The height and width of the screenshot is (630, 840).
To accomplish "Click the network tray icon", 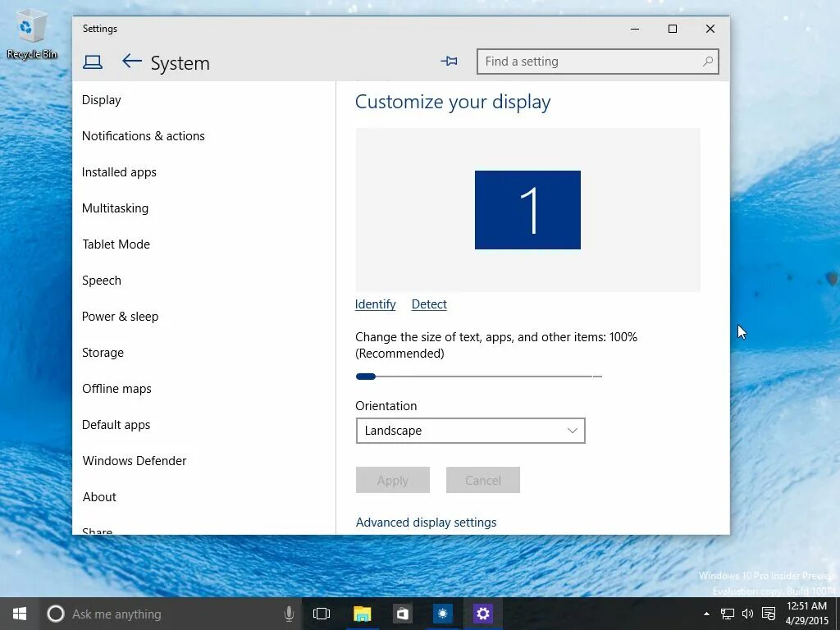I will coord(727,614).
